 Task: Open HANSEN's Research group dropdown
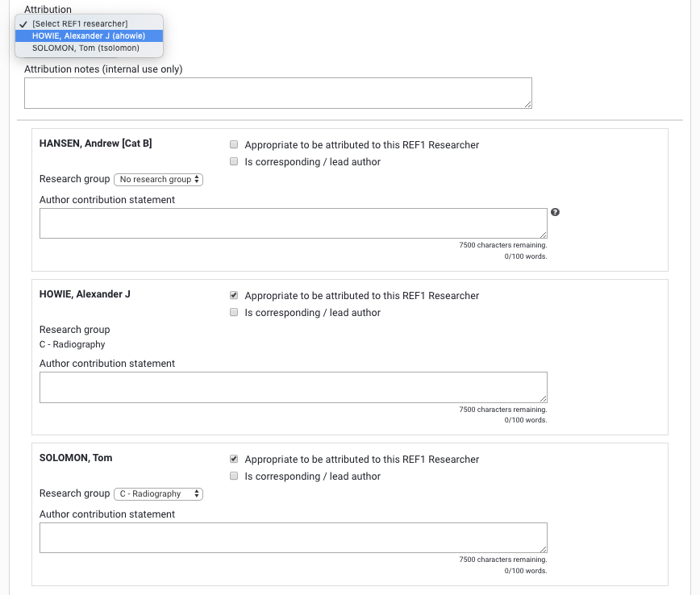[x=158, y=180]
